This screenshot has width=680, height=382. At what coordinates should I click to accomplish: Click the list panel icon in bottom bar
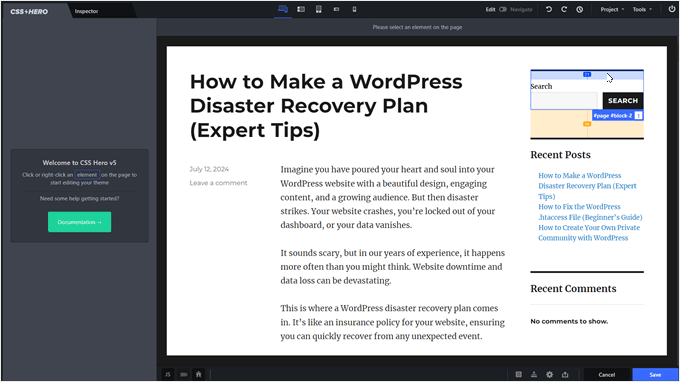point(518,374)
